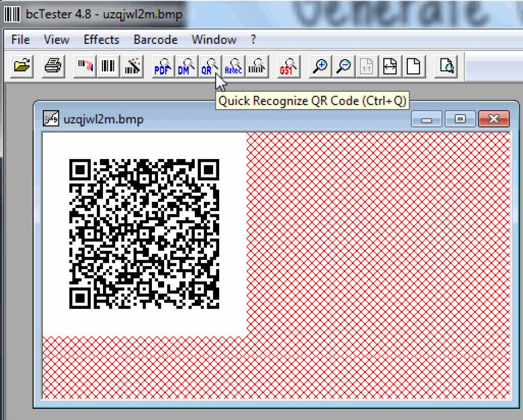The height and width of the screenshot is (420, 523).
Task: Click the bcTester app icon in title bar
Action: (x=12, y=14)
